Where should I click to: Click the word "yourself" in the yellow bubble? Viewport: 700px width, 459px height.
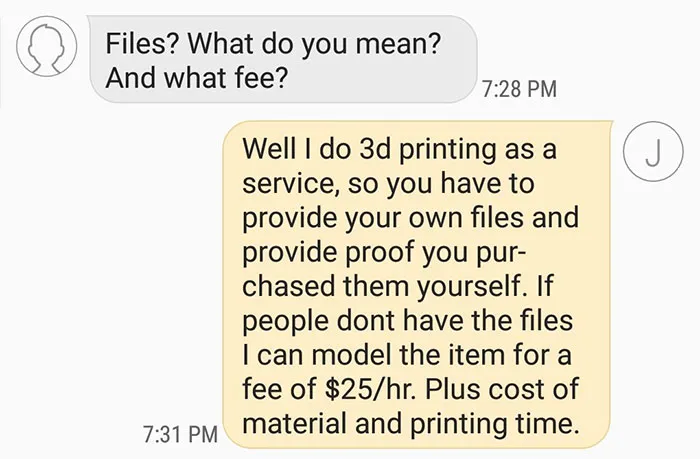click(468, 286)
